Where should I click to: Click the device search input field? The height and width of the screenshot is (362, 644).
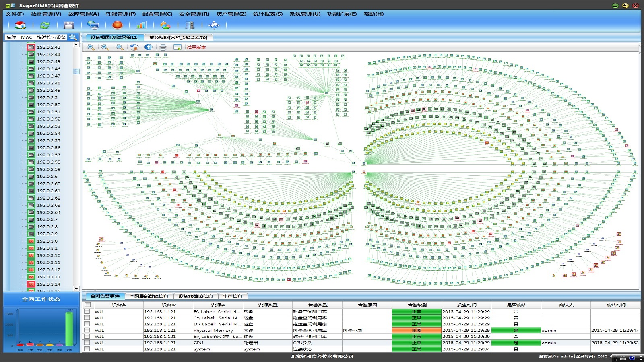[x=36, y=37]
